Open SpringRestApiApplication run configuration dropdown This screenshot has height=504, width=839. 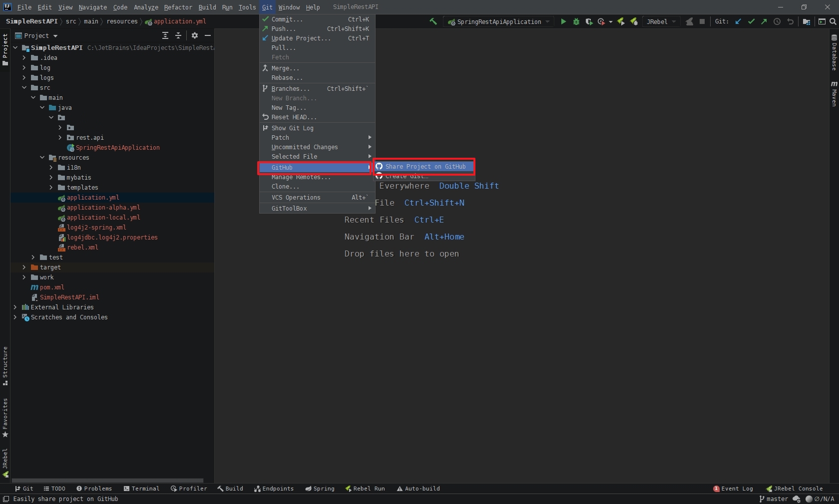point(498,21)
